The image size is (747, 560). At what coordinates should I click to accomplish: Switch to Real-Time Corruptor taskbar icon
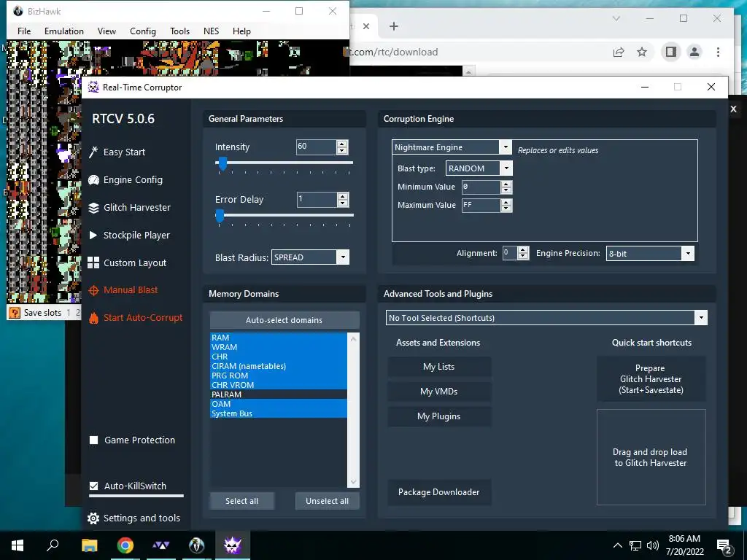coord(233,545)
